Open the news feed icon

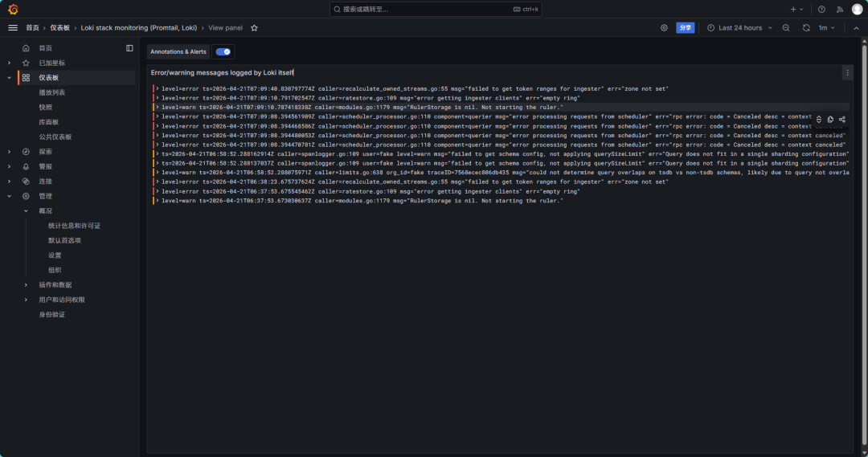840,9
